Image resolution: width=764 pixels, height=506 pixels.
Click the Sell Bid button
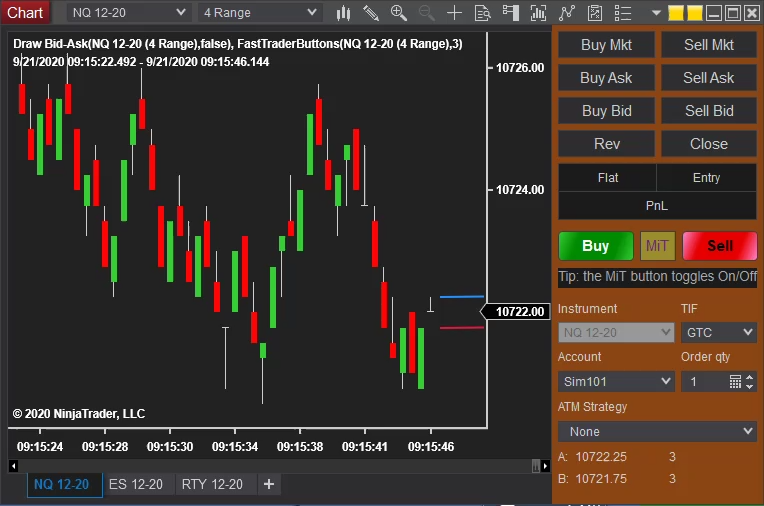tap(708, 111)
